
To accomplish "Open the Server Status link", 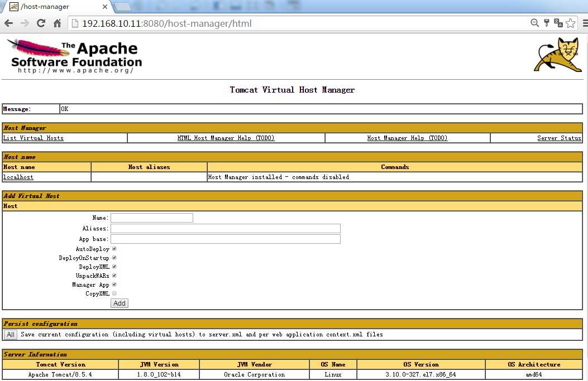I will 559,138.
